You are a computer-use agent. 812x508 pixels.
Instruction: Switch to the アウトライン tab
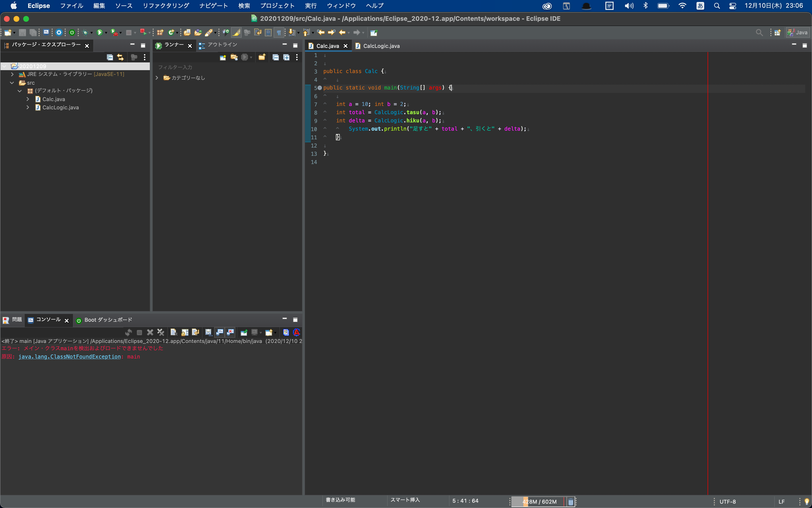218,45
